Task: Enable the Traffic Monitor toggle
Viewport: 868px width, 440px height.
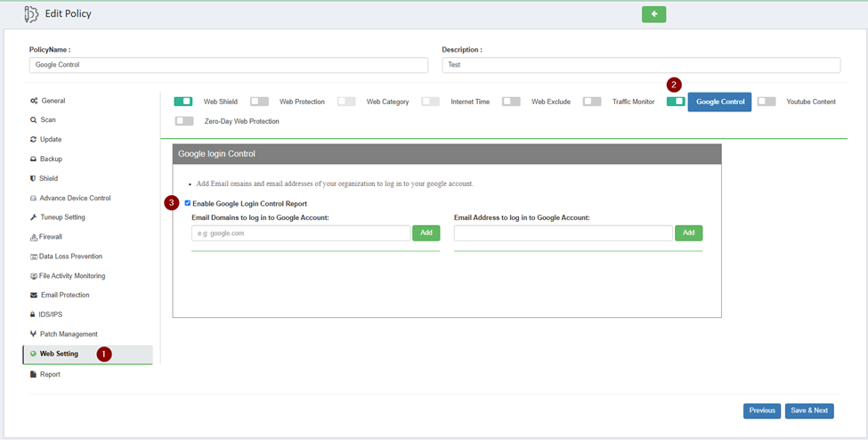Action: coord(592,102)
